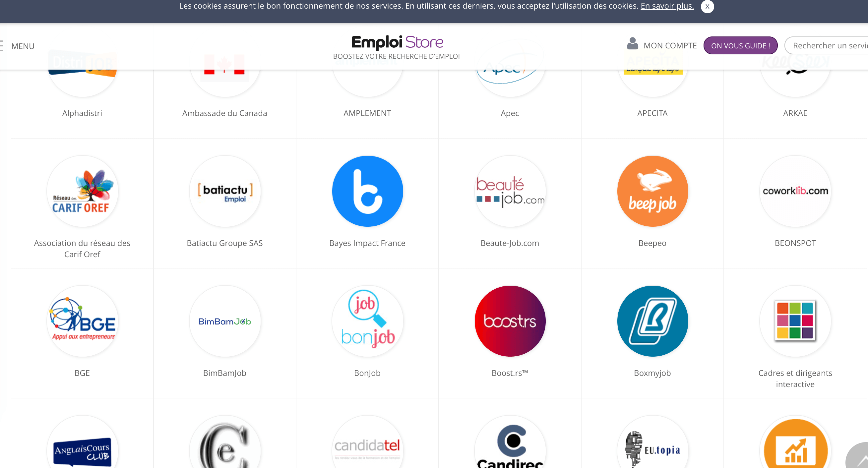Viewport: 868px width, 468px height.
Task: Select the AMPLEMENT partner name
Action: pos(367,113)
